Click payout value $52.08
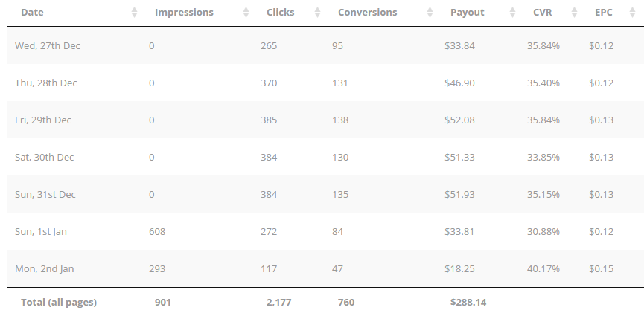 [x=459, y=120]
